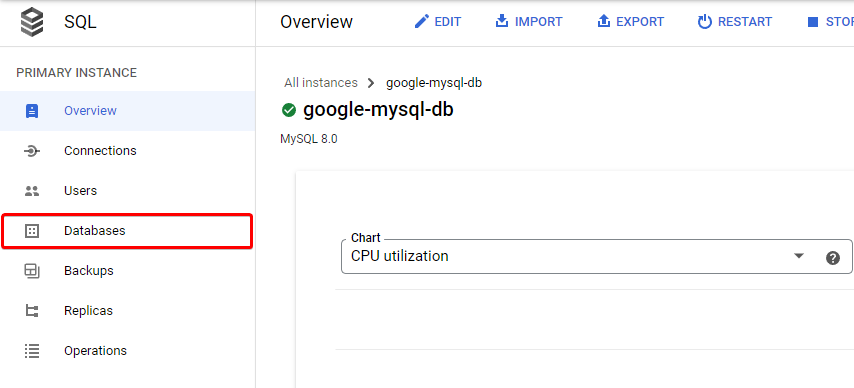Open the Databases section
Image resolution: width=854 pixels, height=388 pixels.
click(127, 231)
